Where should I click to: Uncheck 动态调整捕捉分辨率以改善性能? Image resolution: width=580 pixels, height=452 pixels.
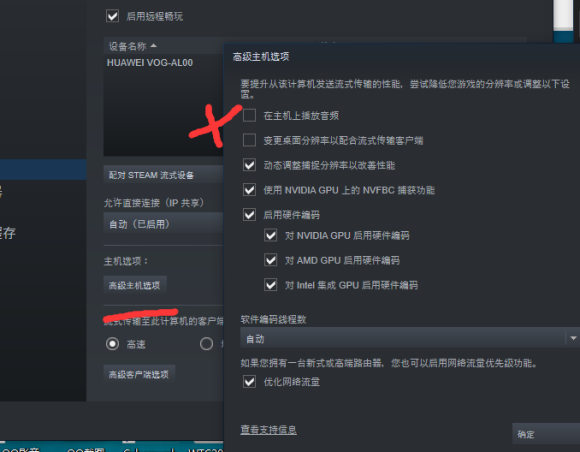pos(249,165)
